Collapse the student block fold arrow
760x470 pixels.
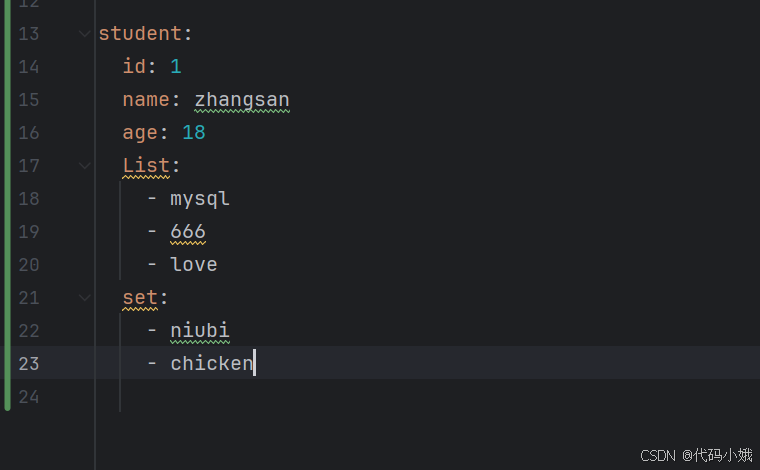[84, 34]
